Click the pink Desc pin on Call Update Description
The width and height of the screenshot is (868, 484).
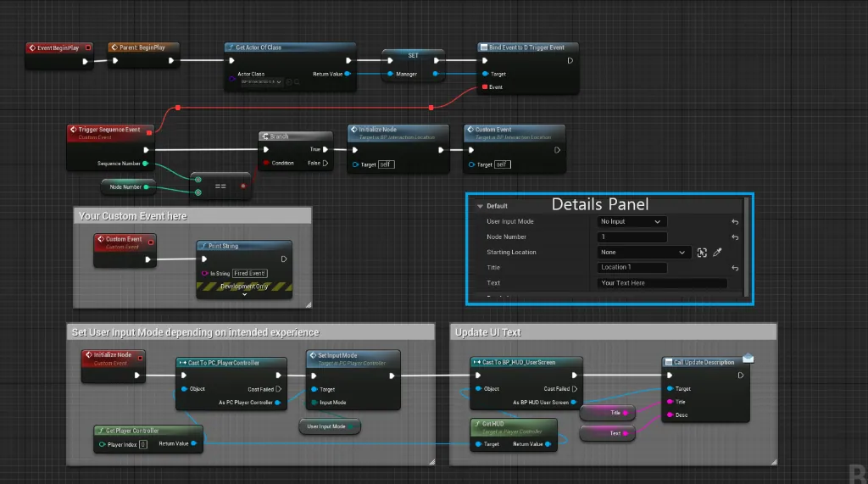[670, 414]
